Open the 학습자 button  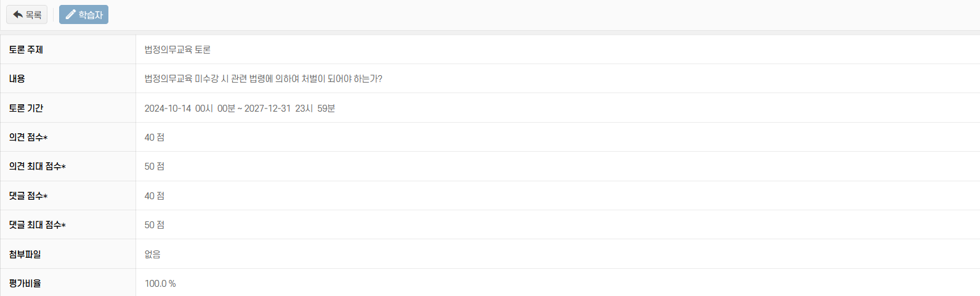click(84, 14)
